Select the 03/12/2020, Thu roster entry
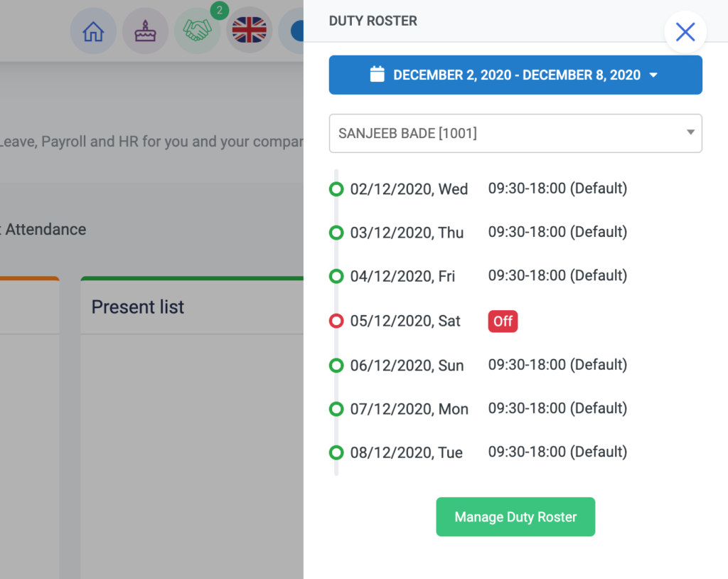The width and height of the screenshot is (728, 579). pyautogui.click(x=407, y=233)
